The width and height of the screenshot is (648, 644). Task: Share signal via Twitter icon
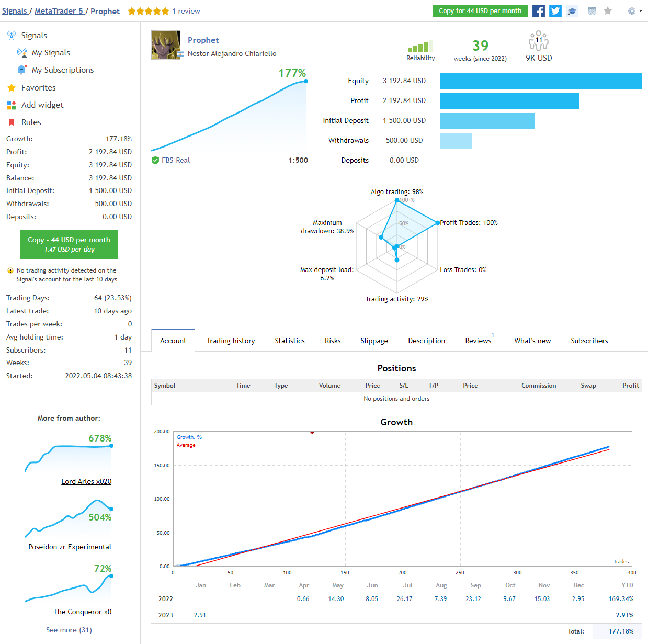click(x=555, y=11)
